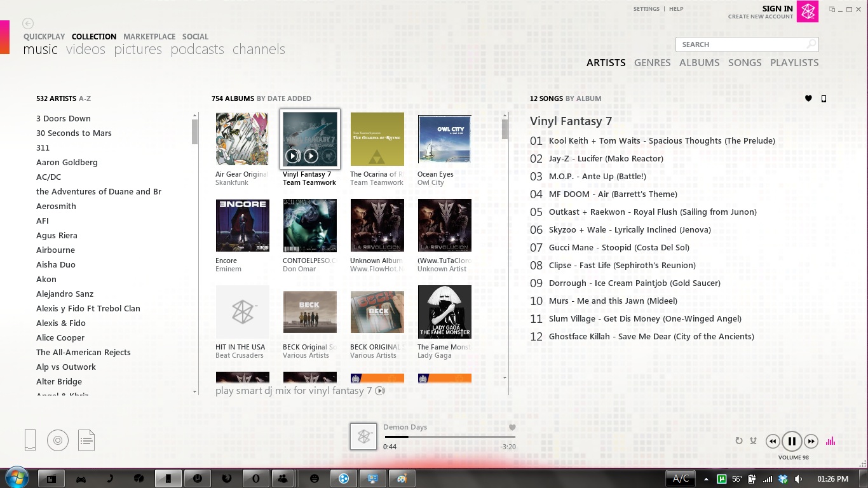Viewport: 868px width, 488px height.
Task: Click second play overlay on Vinyl Fantasy 7
Action: pyautogui.click(x=311, y=156)
